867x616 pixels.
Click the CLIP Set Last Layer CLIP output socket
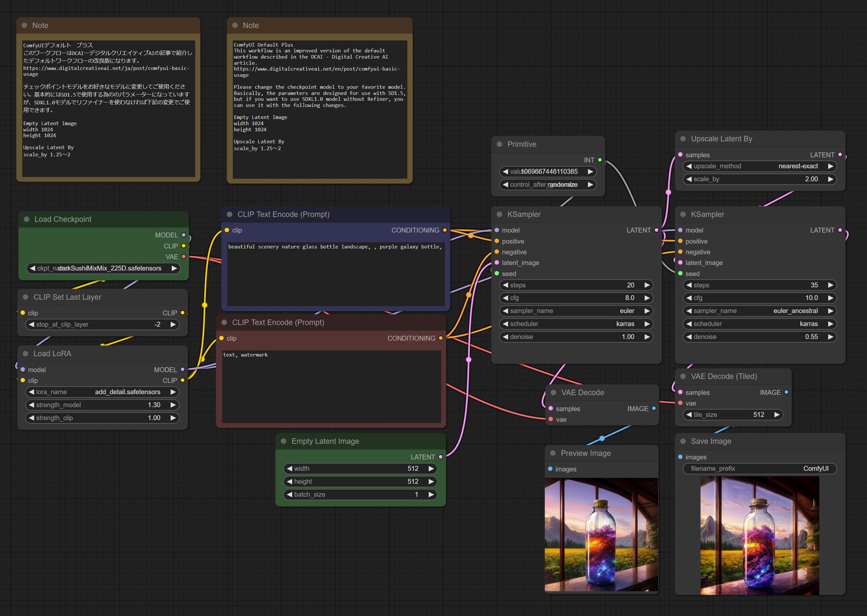pyautogui.click(x=182, y=313)
